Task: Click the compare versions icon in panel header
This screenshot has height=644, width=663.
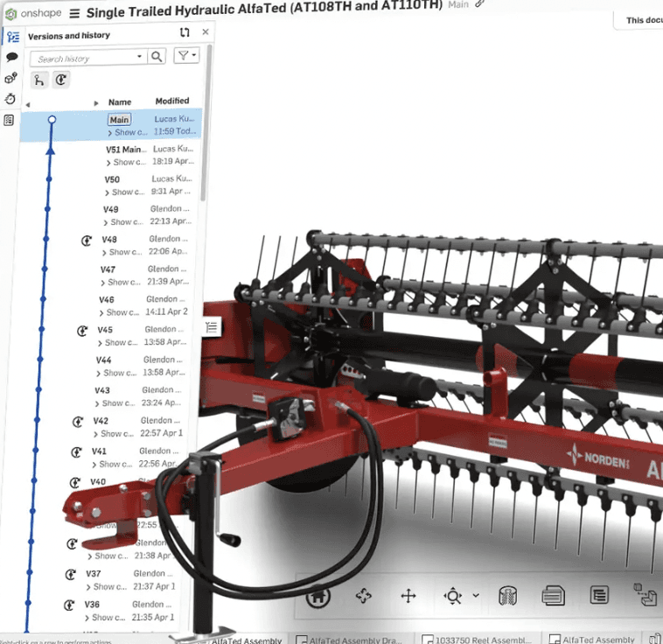Action: tap(185, 32)
